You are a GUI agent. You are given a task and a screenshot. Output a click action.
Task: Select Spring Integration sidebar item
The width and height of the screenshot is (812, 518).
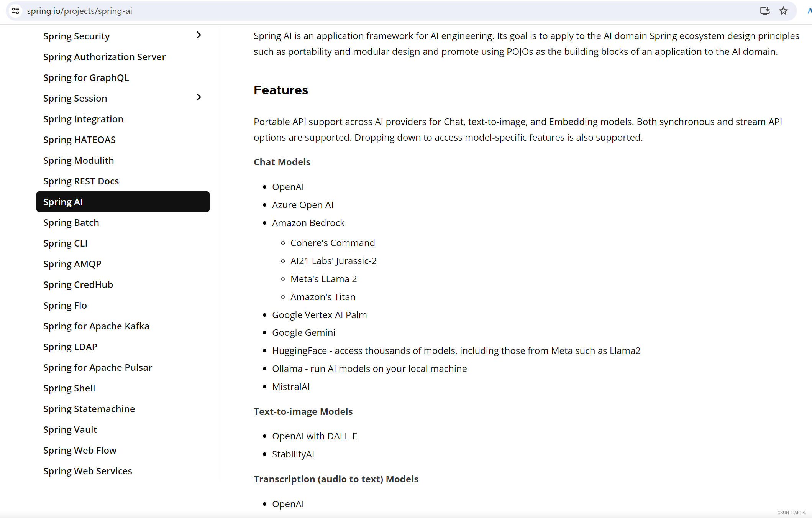pyautogui.click(x=83, y=119)
